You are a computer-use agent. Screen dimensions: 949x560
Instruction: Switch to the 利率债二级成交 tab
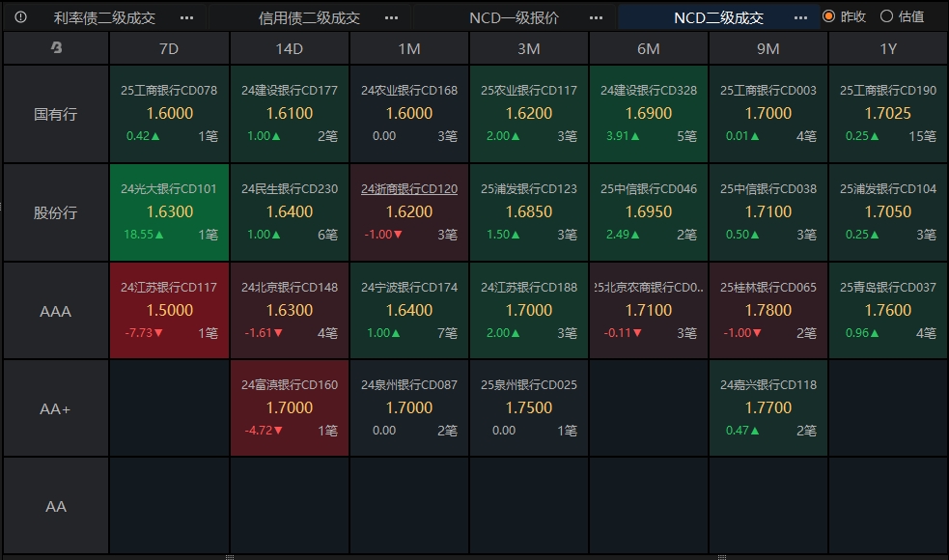(x=104, y=18)
